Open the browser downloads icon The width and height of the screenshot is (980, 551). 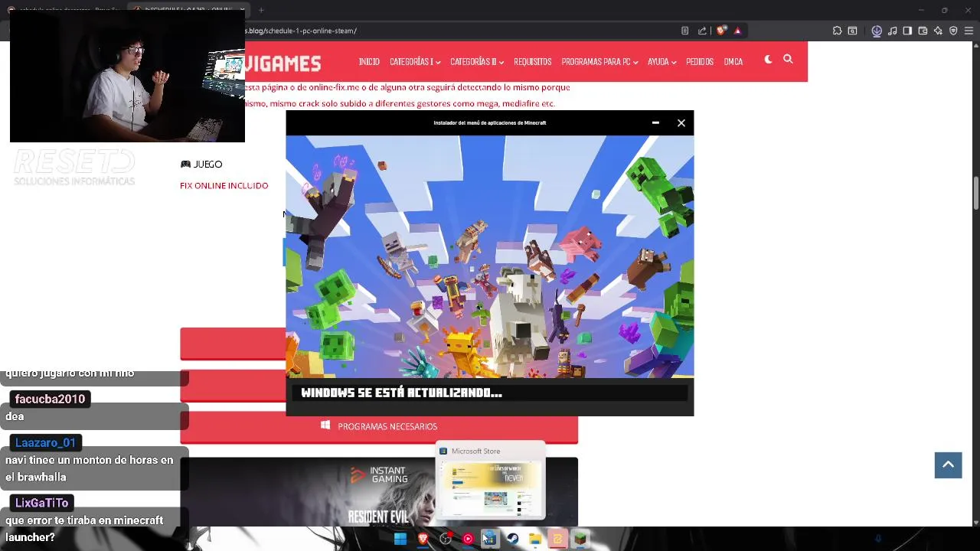pyautogui.click(x=877, y=31)
